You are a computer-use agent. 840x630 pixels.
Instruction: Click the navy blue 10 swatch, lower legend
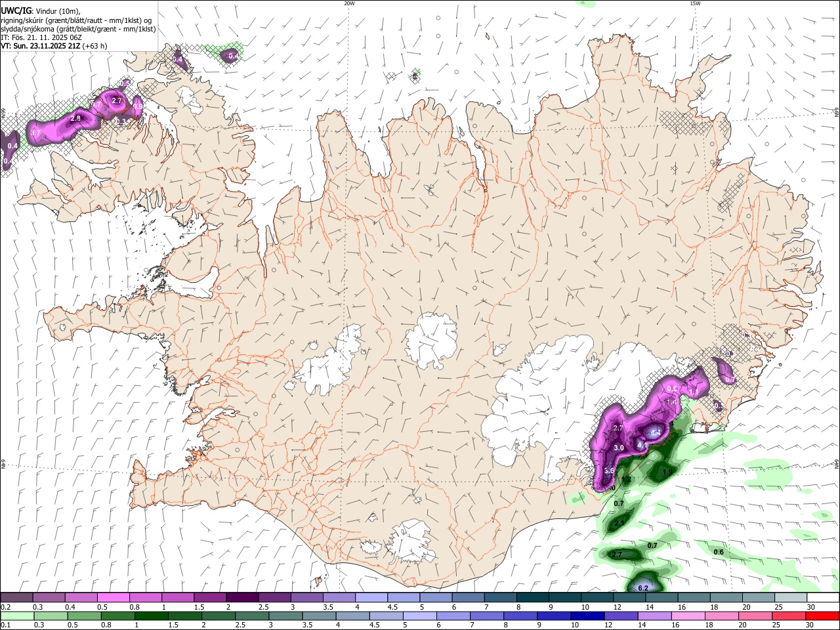587,616
